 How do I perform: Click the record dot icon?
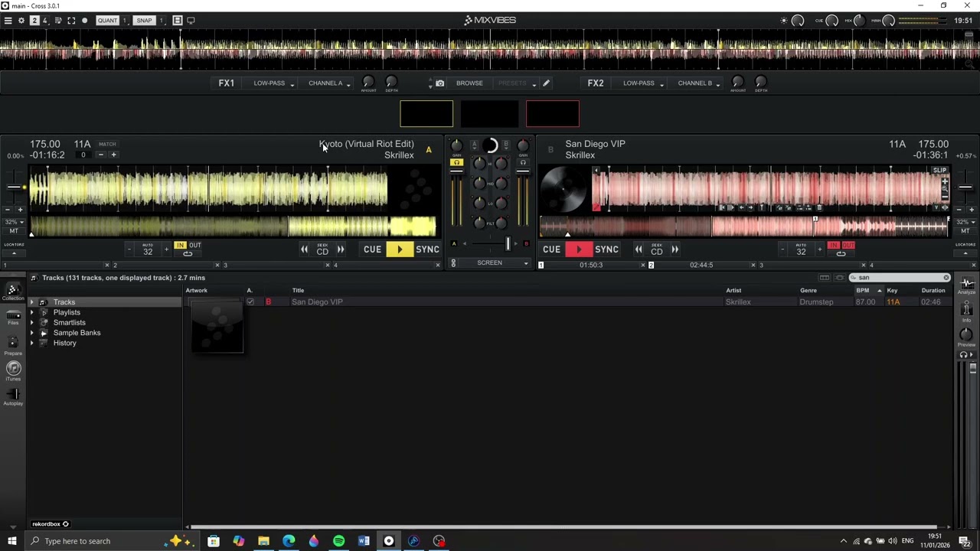84,21
